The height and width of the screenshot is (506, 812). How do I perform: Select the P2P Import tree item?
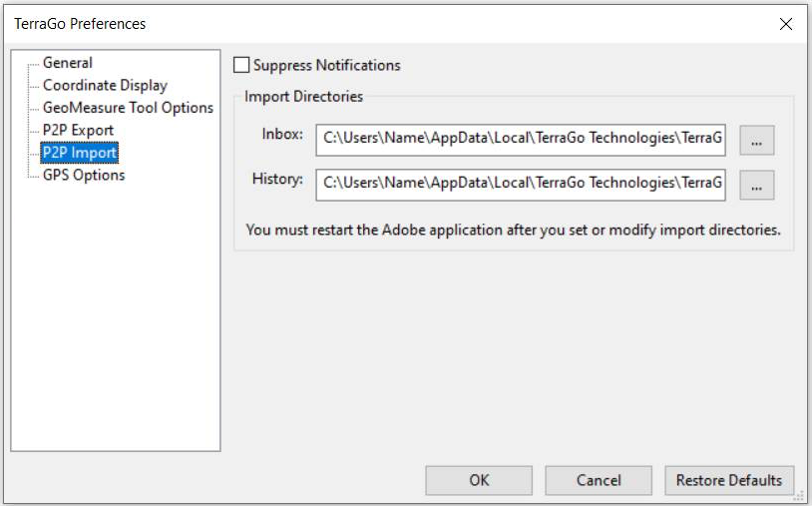point(79,153)
